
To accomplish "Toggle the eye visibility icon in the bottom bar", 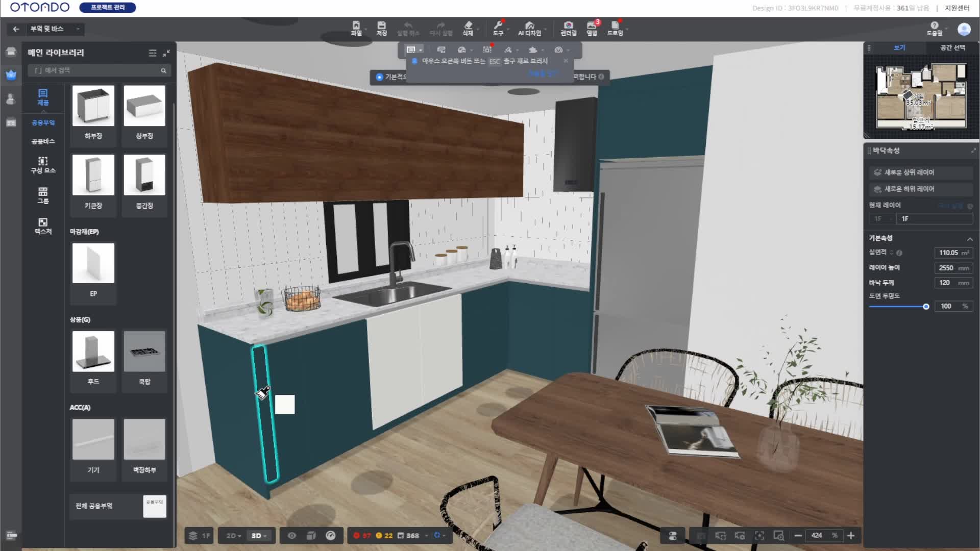I will click(x=292, y=536).
